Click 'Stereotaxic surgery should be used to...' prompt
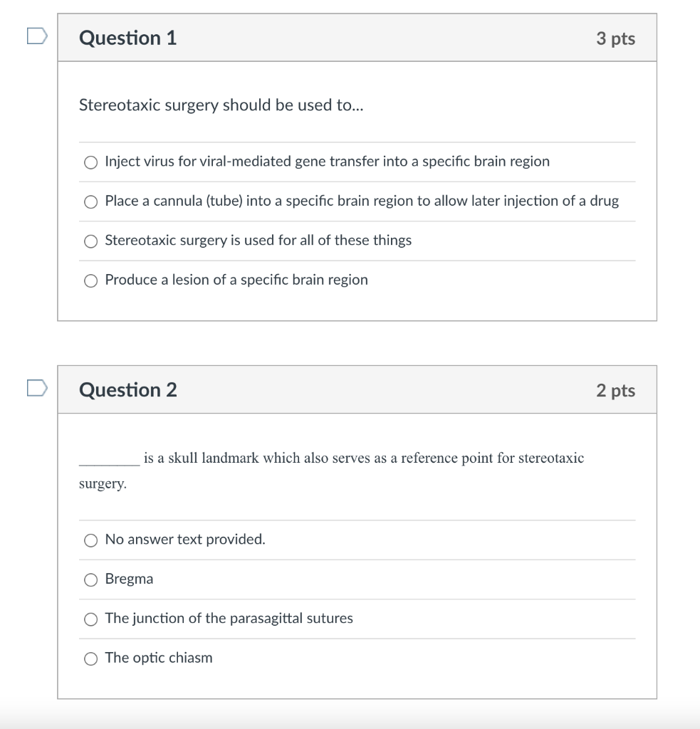The width and height of the screenshot is (700, 729). point(221,105)
